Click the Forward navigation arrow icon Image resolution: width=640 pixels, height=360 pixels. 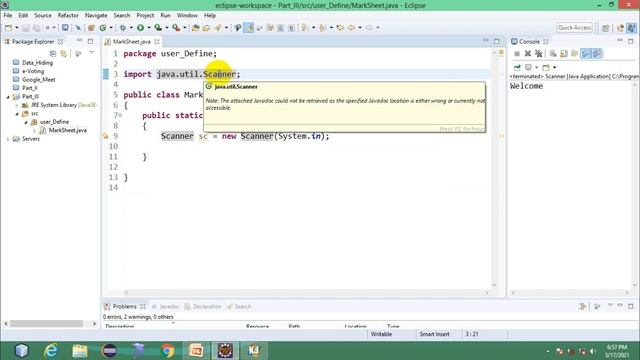pyautogui.click(x=369, y=28)
